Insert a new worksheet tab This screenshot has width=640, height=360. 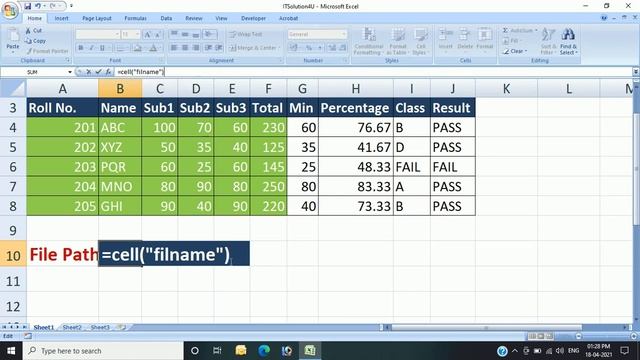[x=121, y=327]
